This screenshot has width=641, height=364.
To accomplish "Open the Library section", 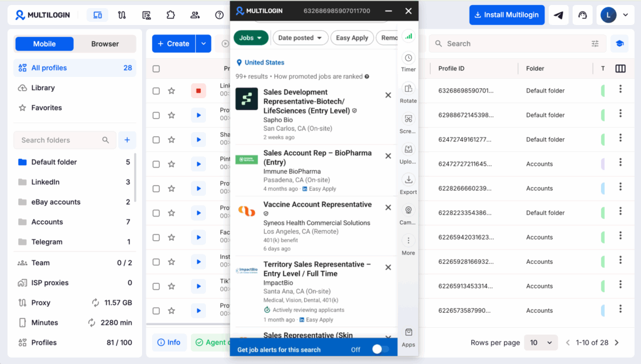I will [x=75, y=88].
